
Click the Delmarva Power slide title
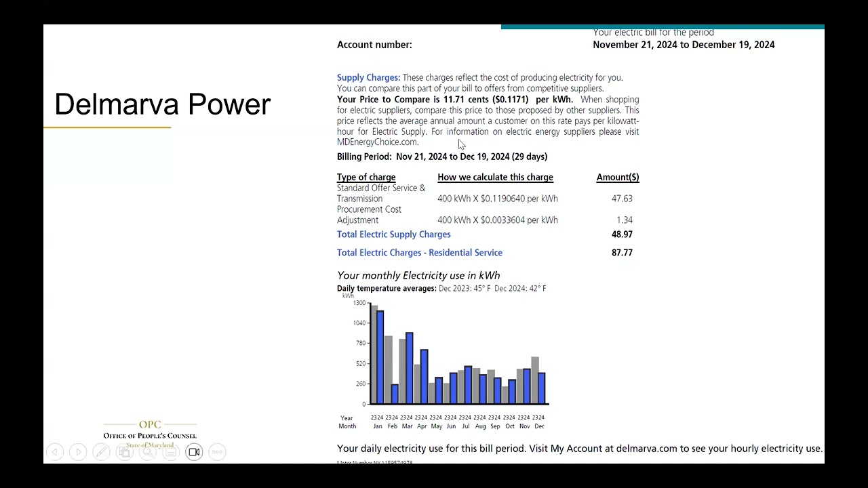point(162,104)
